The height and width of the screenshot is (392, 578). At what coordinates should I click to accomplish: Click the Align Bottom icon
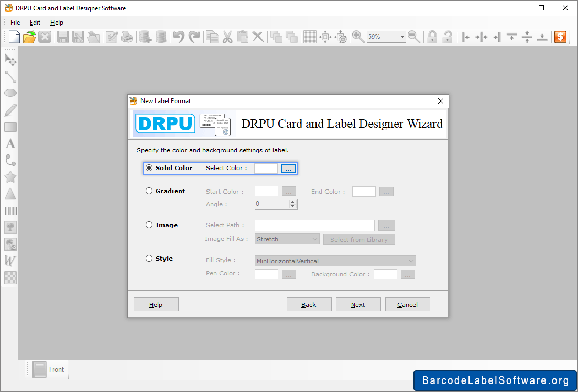542,37
